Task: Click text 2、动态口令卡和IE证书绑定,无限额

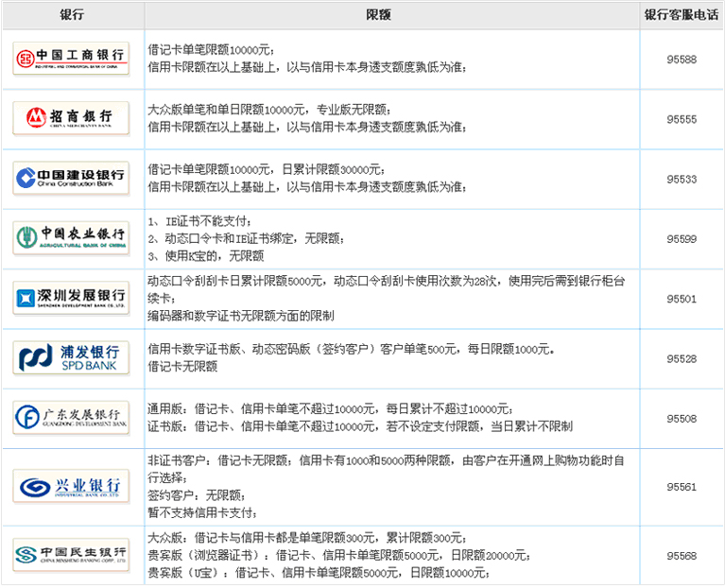Action: (x=246, y=238)
